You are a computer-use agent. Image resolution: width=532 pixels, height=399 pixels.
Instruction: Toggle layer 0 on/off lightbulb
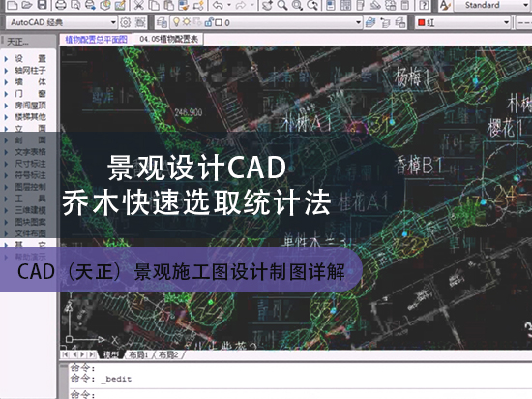point(176,22)
